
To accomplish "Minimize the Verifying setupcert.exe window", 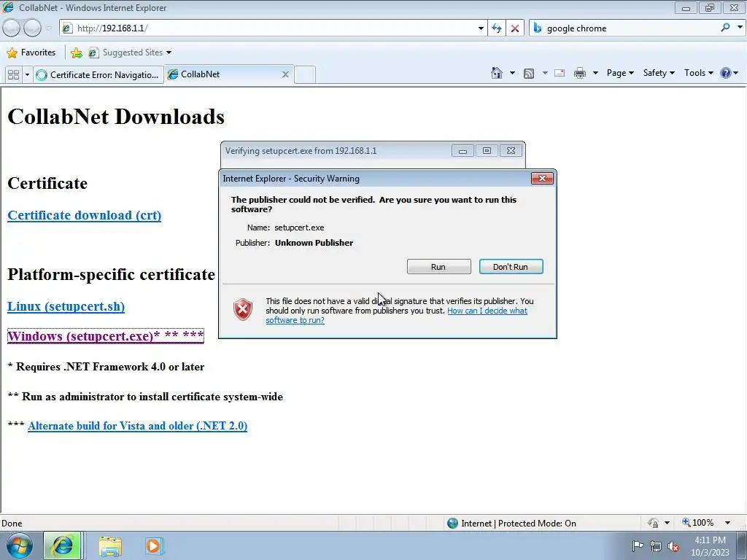I will click(x=462, y=151).
